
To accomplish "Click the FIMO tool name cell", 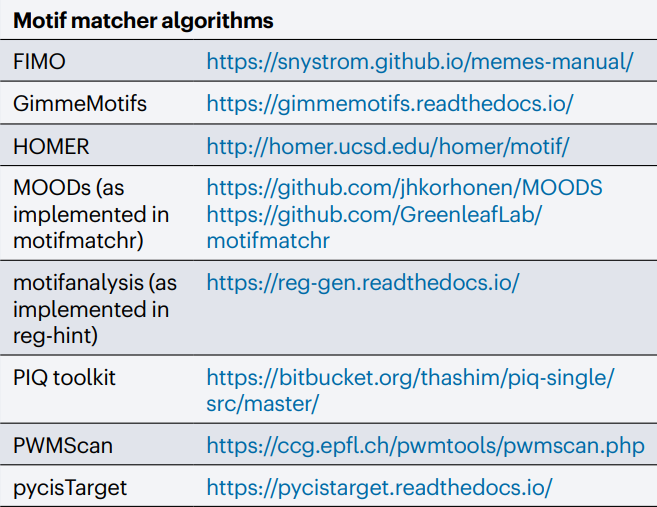I will 39,62.
